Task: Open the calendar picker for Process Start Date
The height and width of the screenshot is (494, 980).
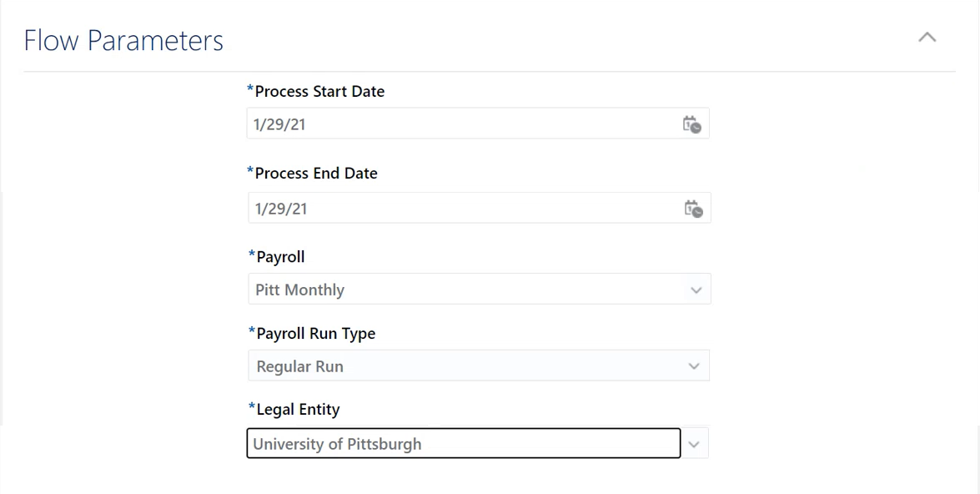Action: tap(692, 124)
